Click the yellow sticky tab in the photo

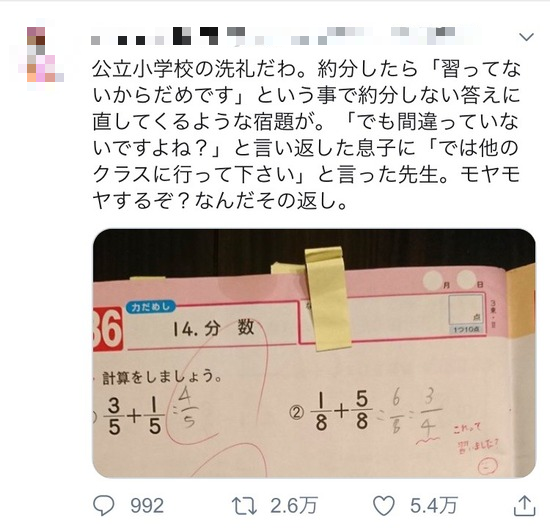click(327, 298)
